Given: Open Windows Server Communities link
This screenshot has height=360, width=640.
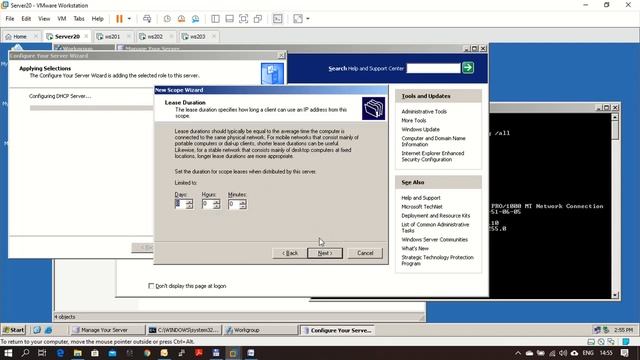Looking at the screenshot, I should (434, 240).
